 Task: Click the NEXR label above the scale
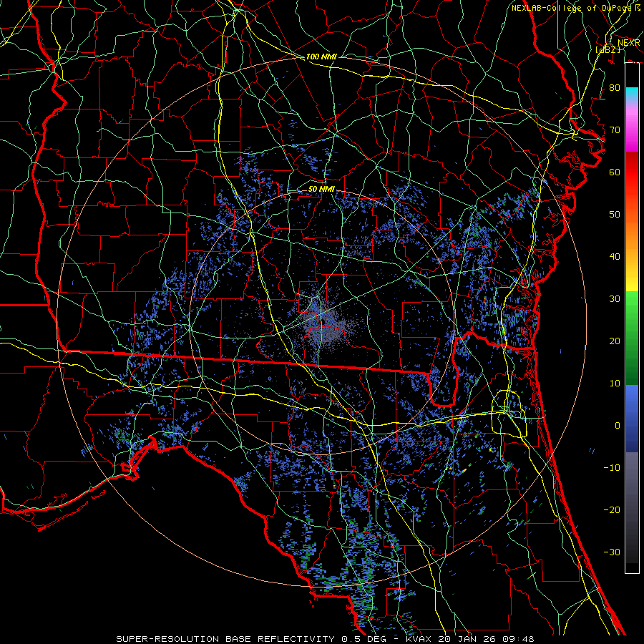point(629,43)
